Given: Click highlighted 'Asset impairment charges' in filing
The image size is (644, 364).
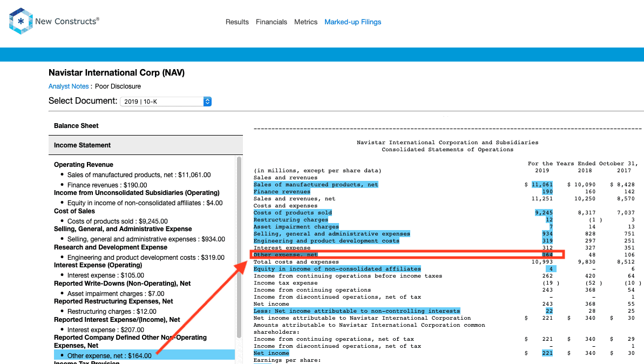Looking at the screenshot, I should coord(296,227).
